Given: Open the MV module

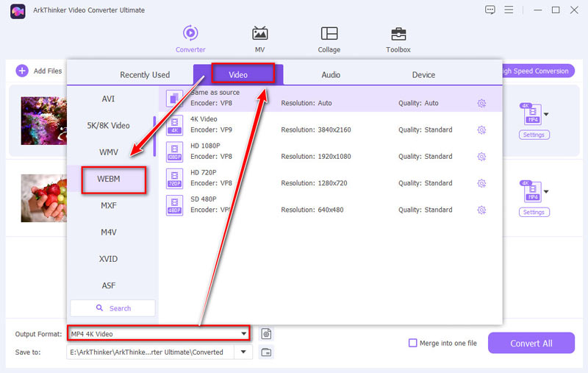Looking at the screenshot, I should pos(260,39).
